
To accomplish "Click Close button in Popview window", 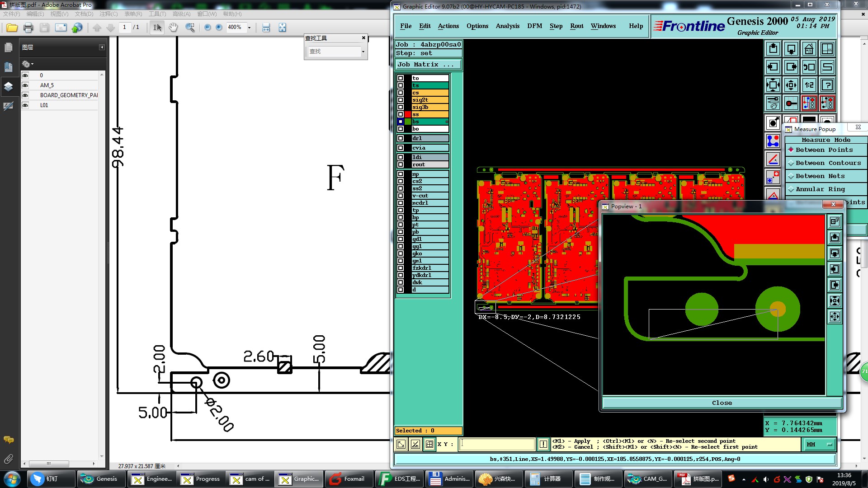I will 722,403.
